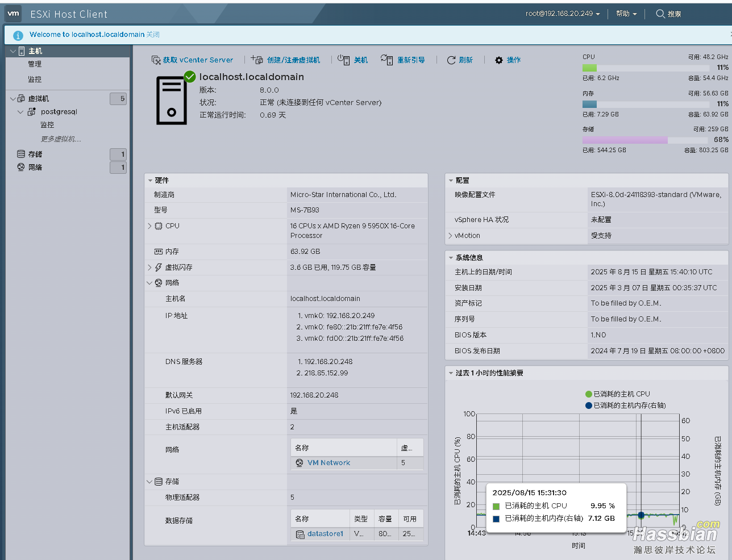The height and width of the screenshot is (560, 732).
Task: Collapse the 主机 tree node
Action: pyautogui.click(x=13, y=51)
